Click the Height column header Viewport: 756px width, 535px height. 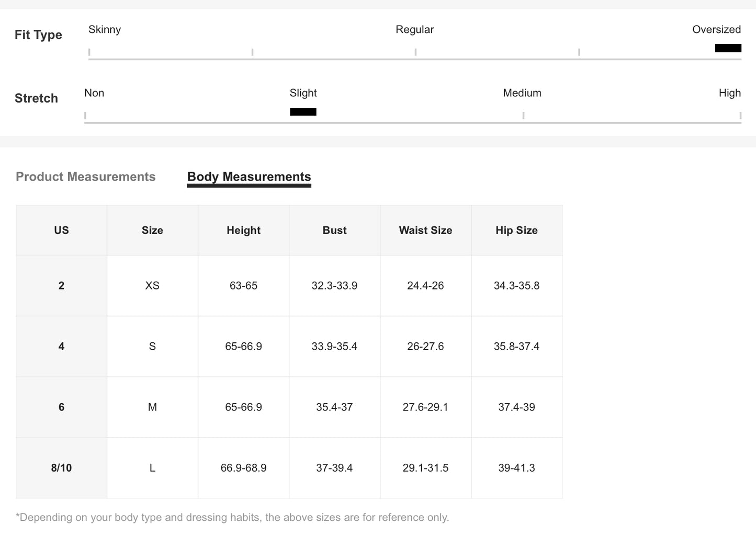click(243, 230)
